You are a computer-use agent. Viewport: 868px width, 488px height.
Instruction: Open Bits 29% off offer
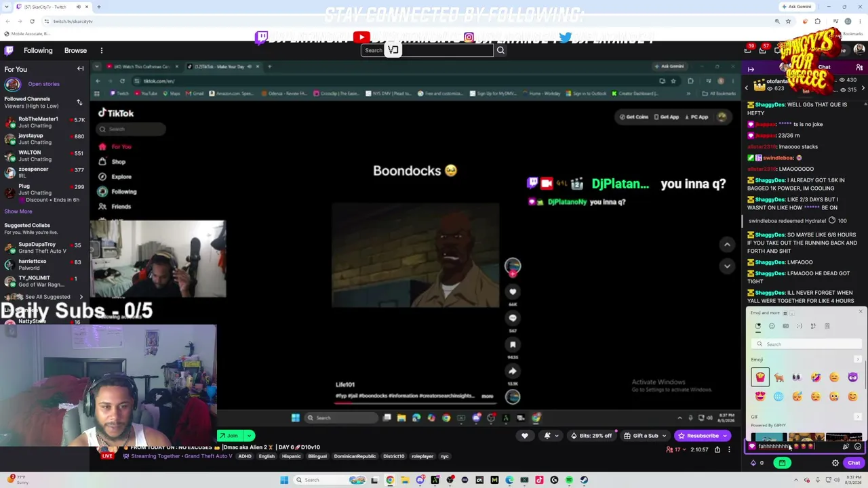pyautogui.click(x=591, y=436)
